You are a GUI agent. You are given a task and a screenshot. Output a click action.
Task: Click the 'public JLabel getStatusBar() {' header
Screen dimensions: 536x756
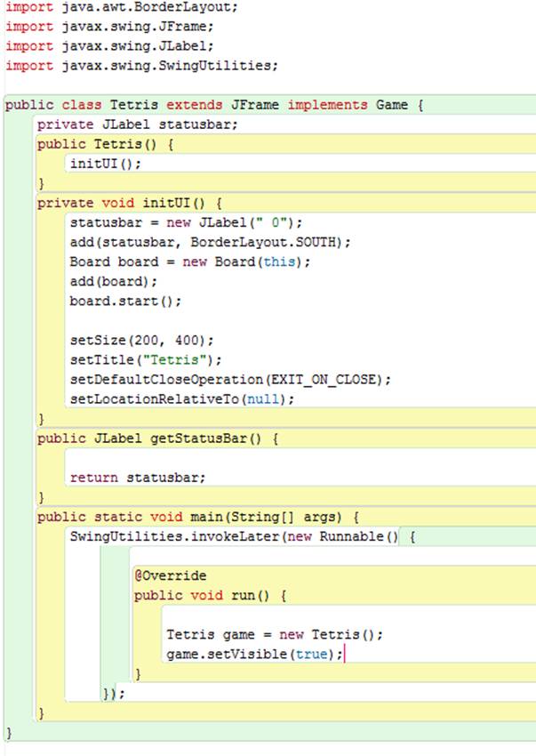point(157,438)
